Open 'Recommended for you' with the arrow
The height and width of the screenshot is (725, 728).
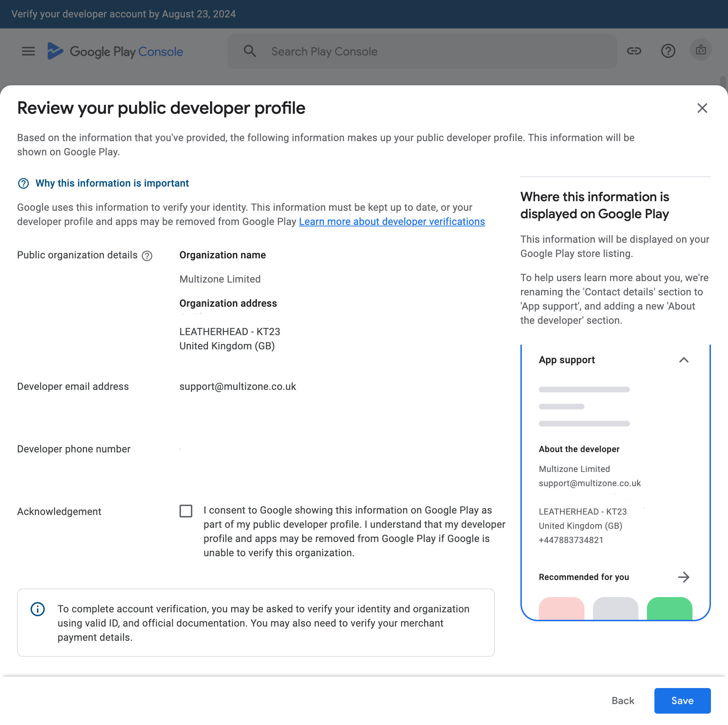tap(684, 577)
